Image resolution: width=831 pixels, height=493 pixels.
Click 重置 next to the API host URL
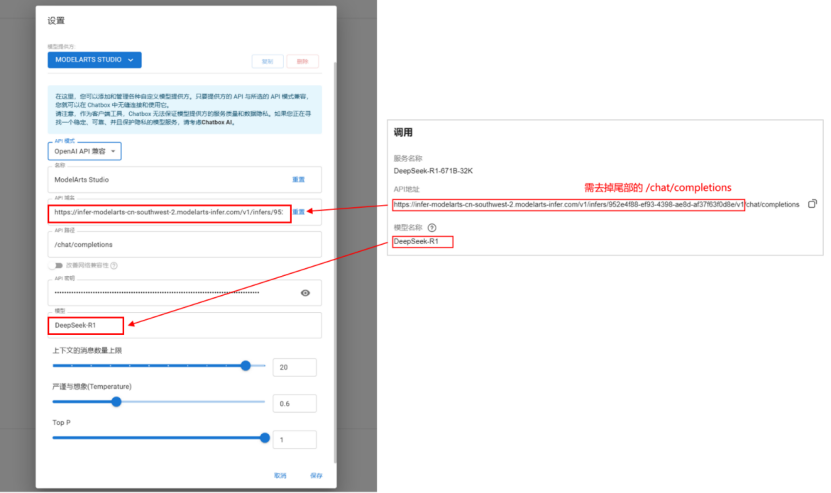pyautogui.click(x=299, y=212)
